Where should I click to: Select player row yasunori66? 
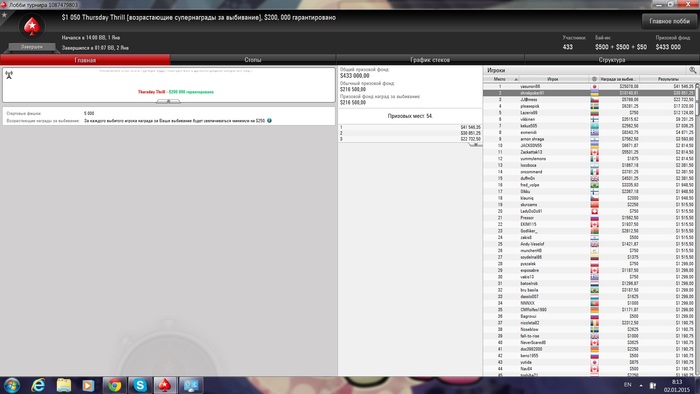point(589,87)
